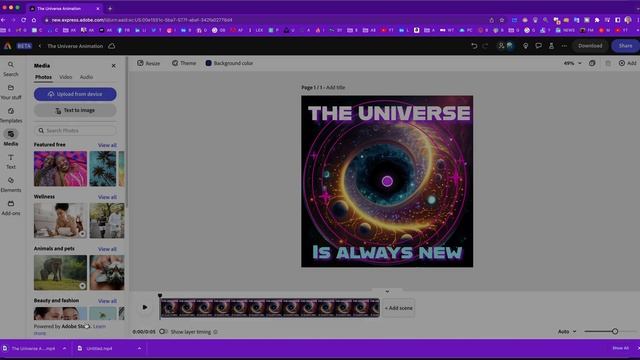Open the lightbulb tips icon
640x360 pixels.
pyautogui.click(x=526, y=46)
